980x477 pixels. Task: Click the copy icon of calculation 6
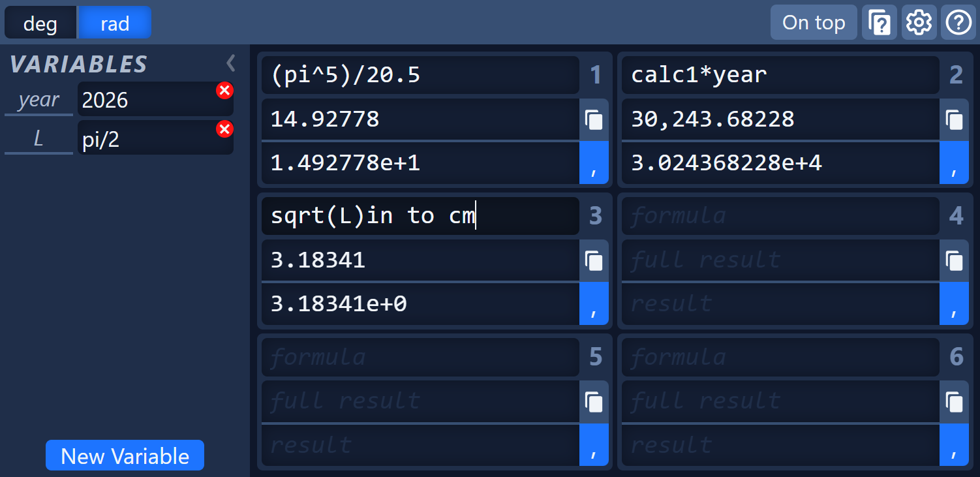(954, 401)
